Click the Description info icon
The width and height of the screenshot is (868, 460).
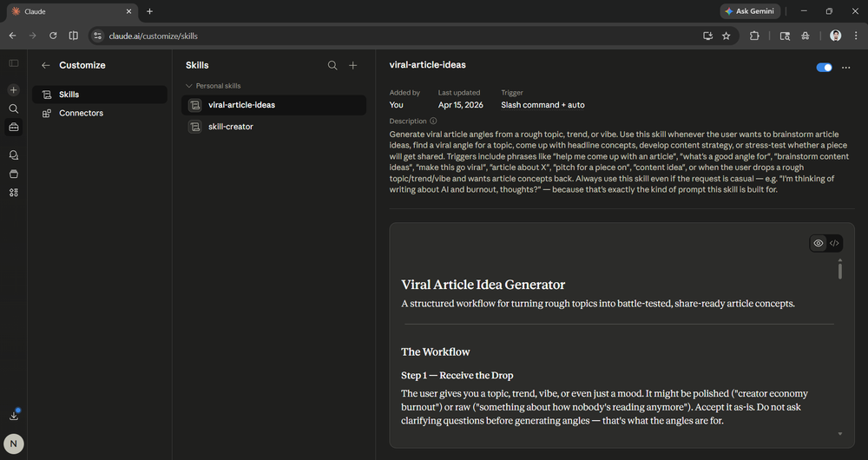pyautogui.click(x=433, y=122)
